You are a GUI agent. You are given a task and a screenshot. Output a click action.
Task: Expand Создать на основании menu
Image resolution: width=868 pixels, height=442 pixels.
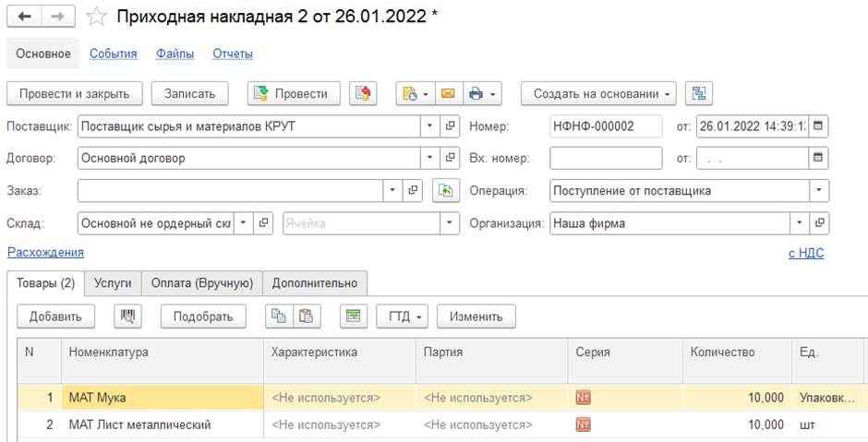pyautogui.click(x=598, y=93)
